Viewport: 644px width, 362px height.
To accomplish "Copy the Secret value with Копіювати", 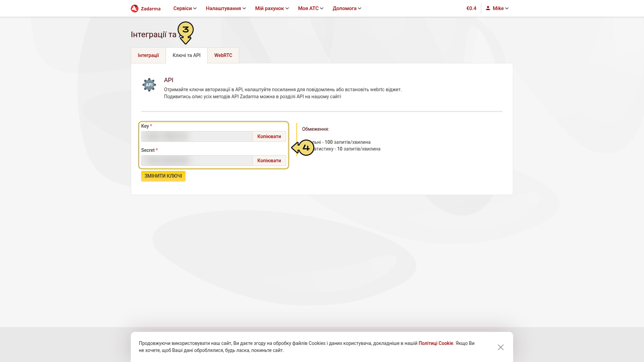I will [269, 161].
